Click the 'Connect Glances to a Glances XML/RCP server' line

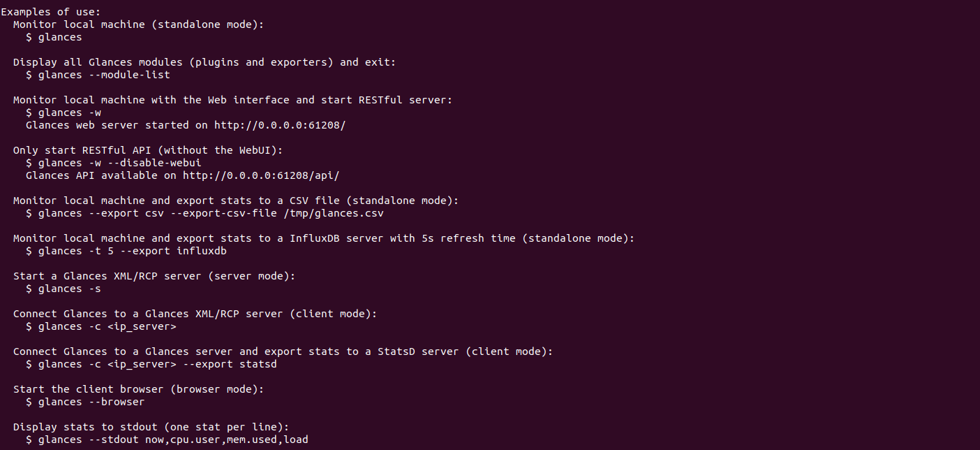coord(195,314)
